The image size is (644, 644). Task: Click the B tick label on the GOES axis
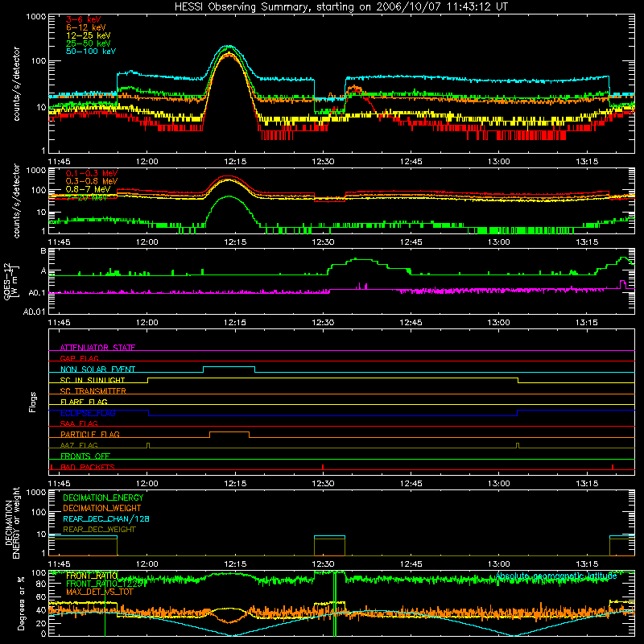[x=43, y=251]
